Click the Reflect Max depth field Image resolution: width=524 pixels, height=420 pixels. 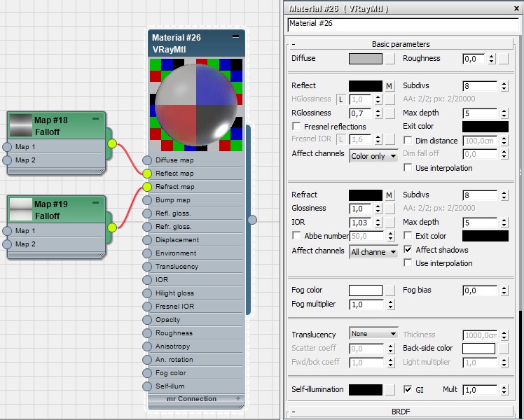[x=480, y=113]
